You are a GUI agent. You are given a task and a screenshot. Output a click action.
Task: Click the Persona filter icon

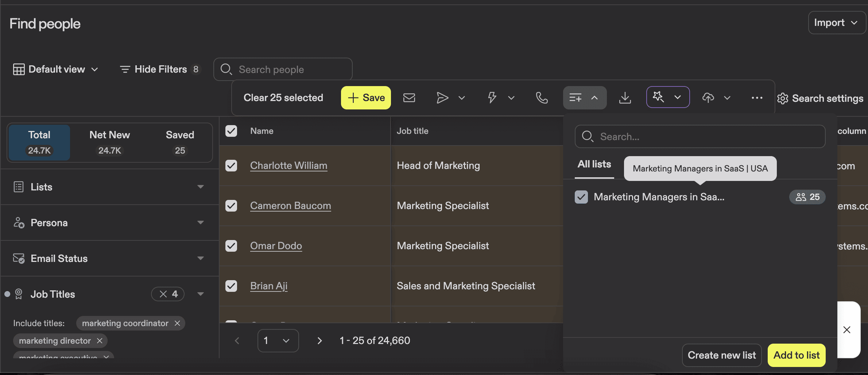[x=19, y=223]
